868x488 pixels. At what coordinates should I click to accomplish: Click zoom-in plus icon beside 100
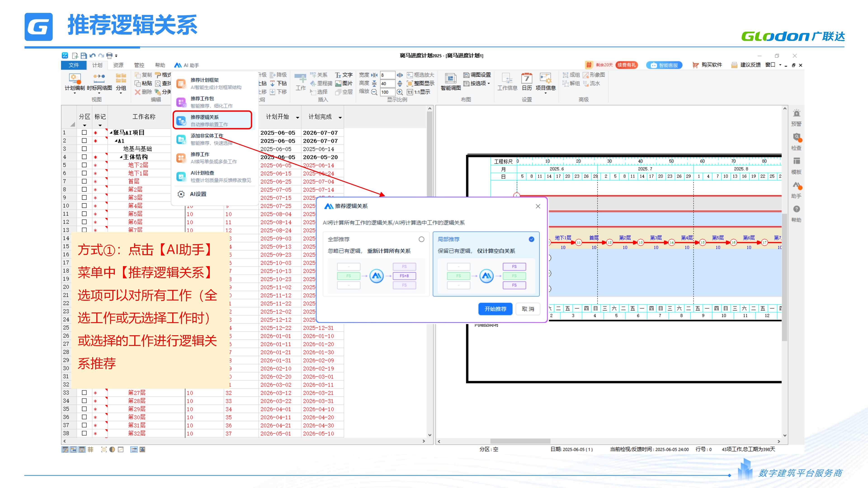coord(400,92)
